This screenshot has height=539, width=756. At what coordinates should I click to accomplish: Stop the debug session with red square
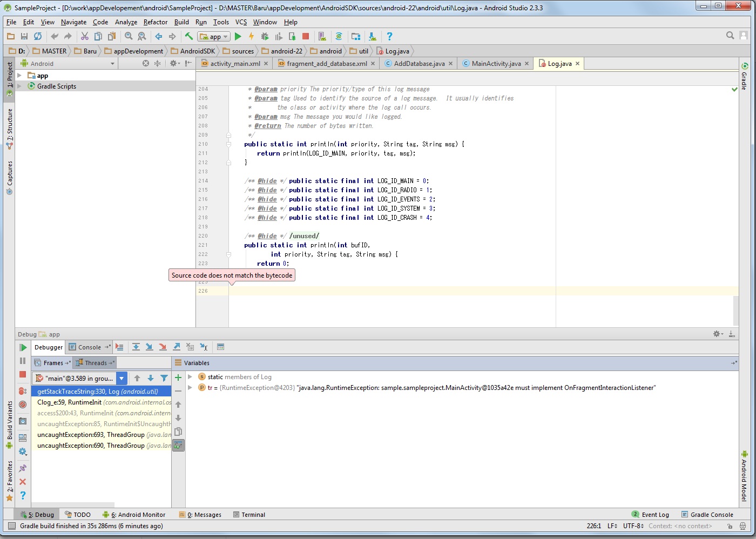23,374
